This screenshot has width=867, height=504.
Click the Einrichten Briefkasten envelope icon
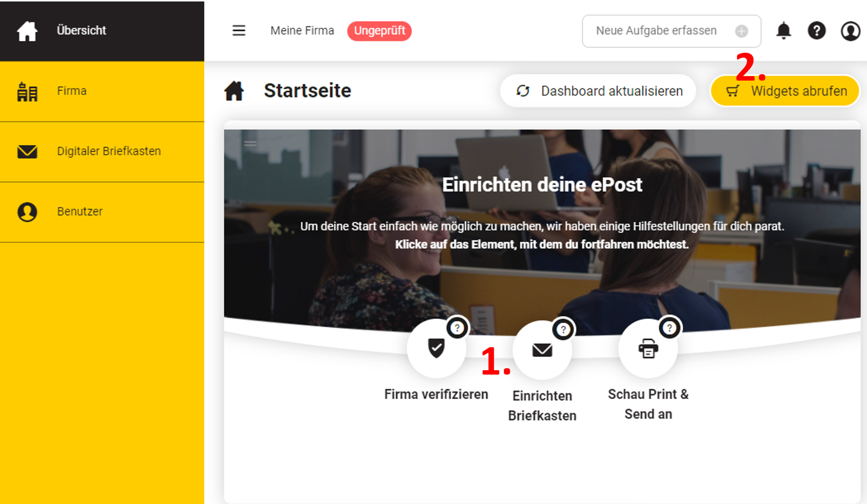[x=542, y=350]
